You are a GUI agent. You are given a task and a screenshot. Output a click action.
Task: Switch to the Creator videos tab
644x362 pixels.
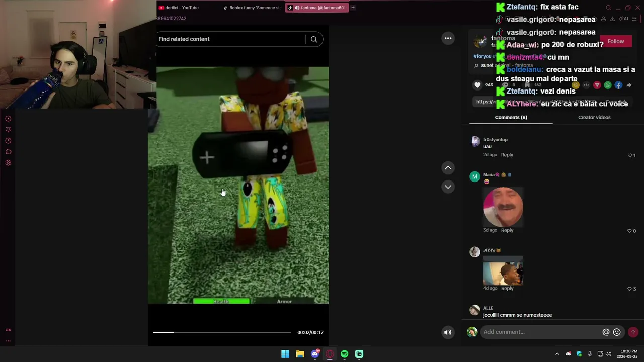click(x=594, y=117)
